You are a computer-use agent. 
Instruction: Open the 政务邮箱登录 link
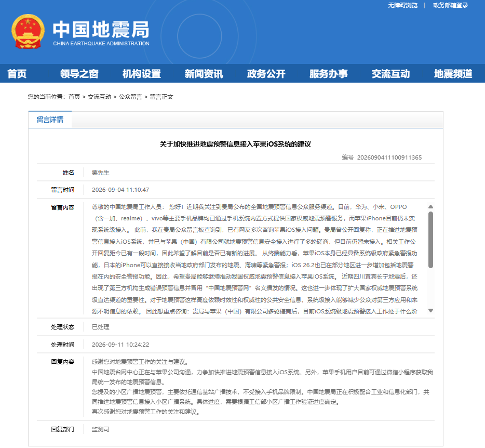tap(450, 5)
